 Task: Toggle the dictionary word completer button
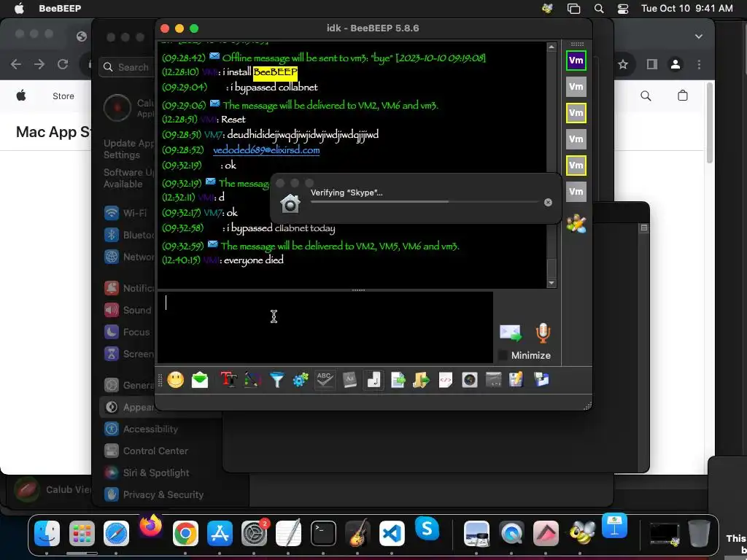pos(349,379)
